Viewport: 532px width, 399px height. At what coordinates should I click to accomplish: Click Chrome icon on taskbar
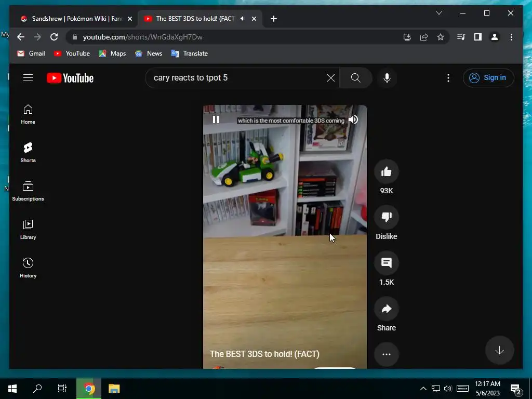(89, 389)
